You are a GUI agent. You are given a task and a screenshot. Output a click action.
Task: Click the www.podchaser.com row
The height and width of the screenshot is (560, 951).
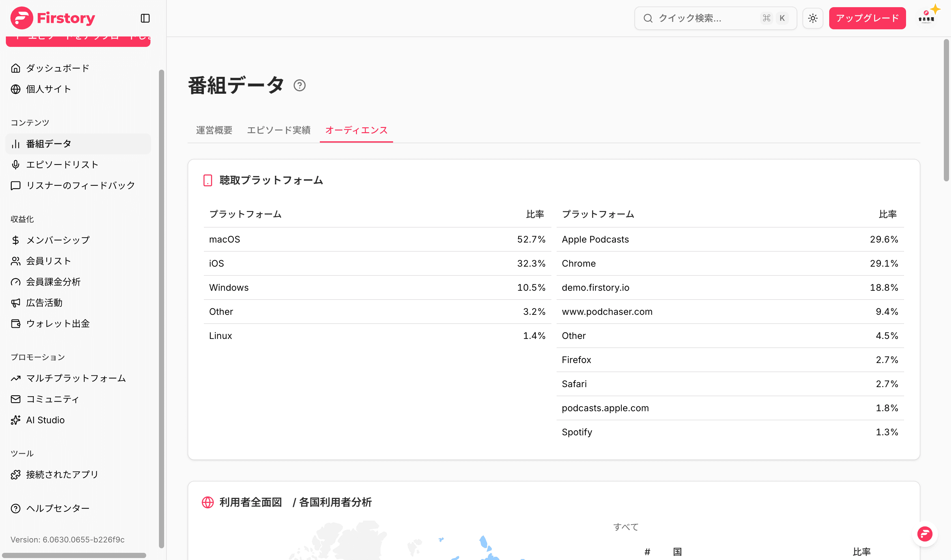(730, 312)
